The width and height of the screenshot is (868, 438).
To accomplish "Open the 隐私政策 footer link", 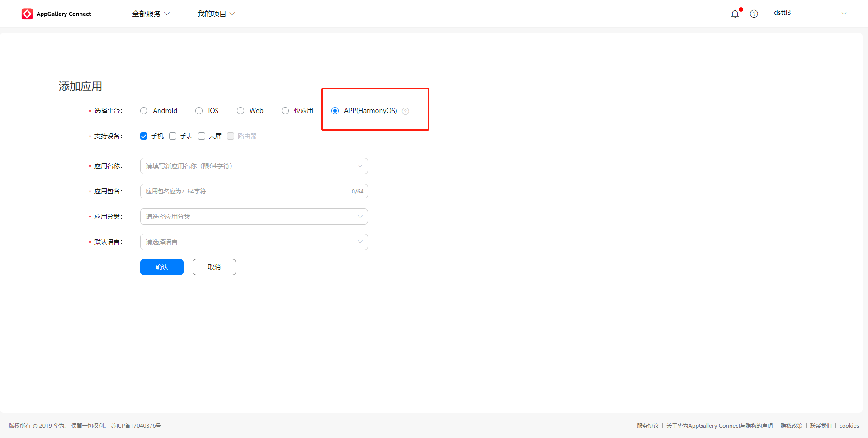I will point(791,426).
